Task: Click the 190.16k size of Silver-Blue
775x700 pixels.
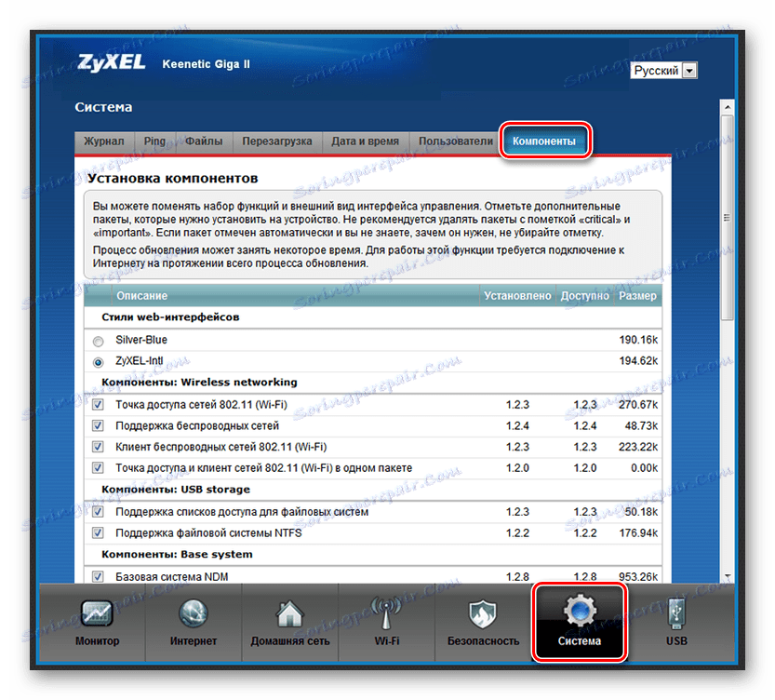Action: (638, 340)
